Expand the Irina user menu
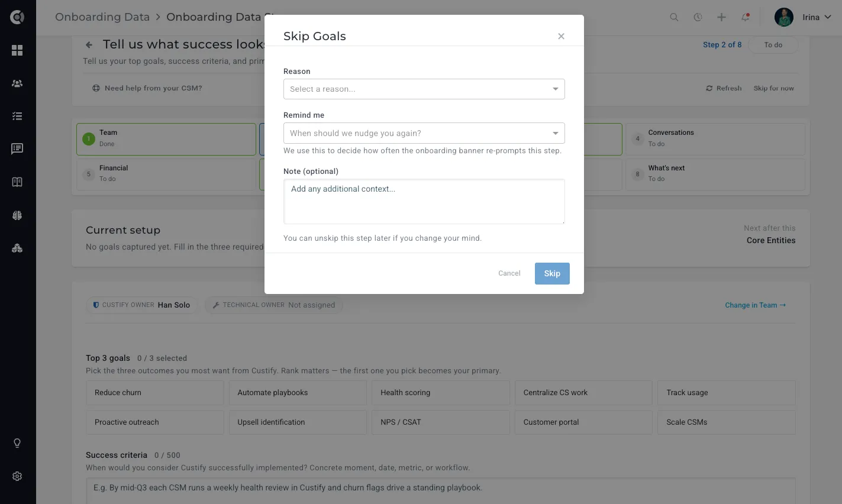842x504 pixels. pyautogui.click(x=817, y=17)
